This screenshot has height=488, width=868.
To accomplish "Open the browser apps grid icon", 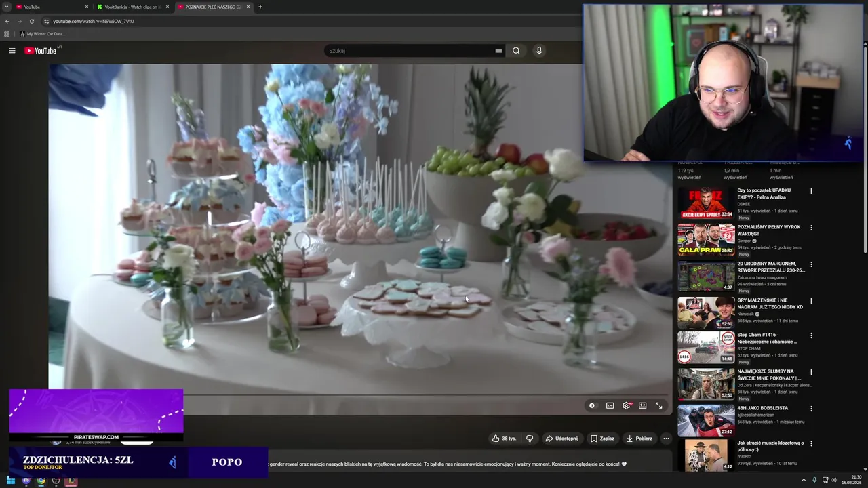I will [x=7, y=34].
